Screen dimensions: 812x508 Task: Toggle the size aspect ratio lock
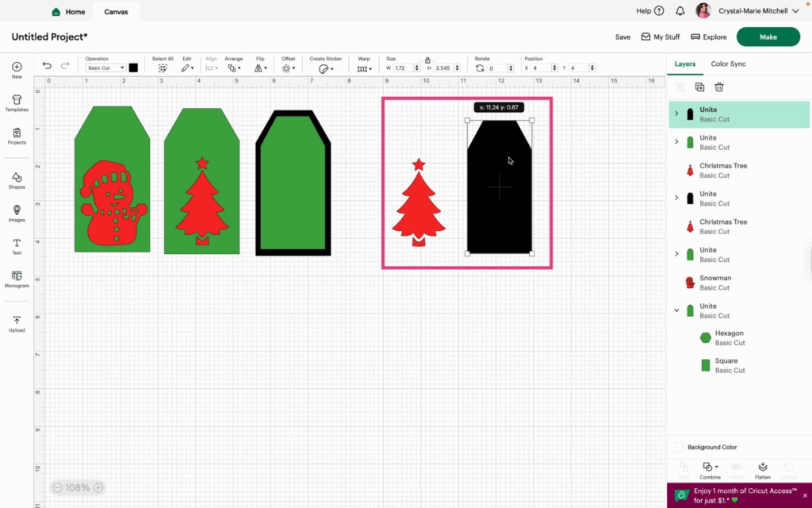click(427, 60)
